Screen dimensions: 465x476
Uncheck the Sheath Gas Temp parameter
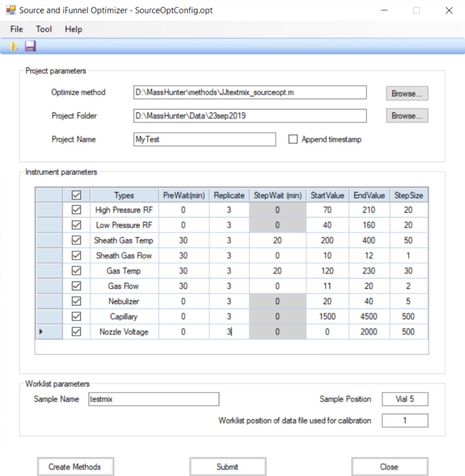76,240
